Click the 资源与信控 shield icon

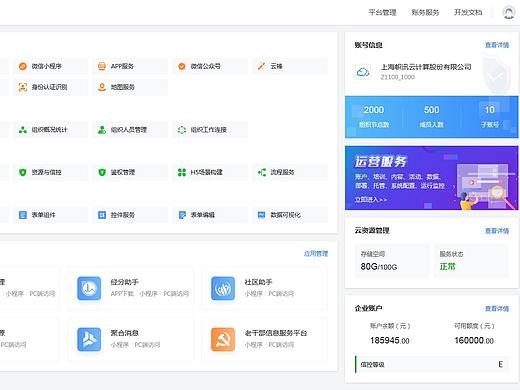pos(23,172)
